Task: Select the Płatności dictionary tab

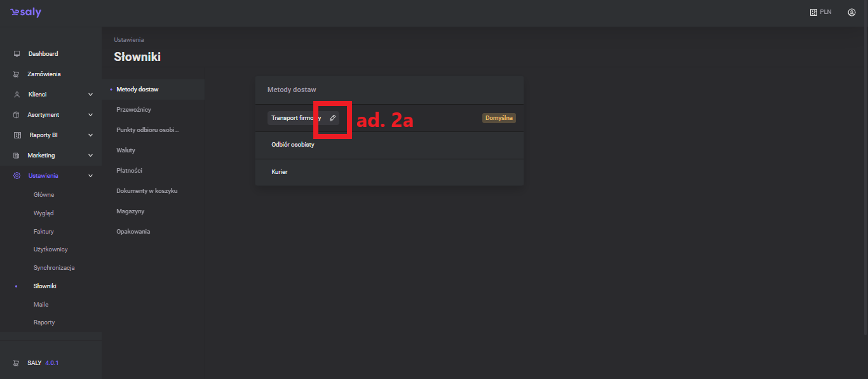Action: [x=129, y=171]
